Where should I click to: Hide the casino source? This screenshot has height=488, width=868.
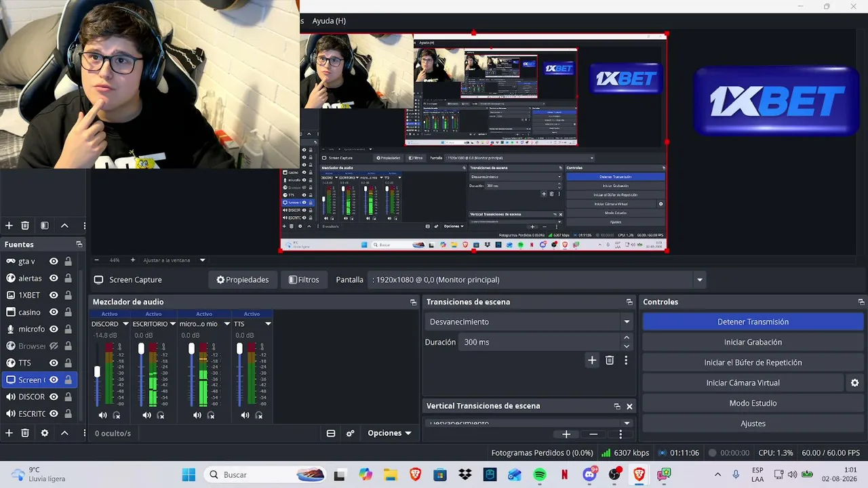click(x=54, y=312)
